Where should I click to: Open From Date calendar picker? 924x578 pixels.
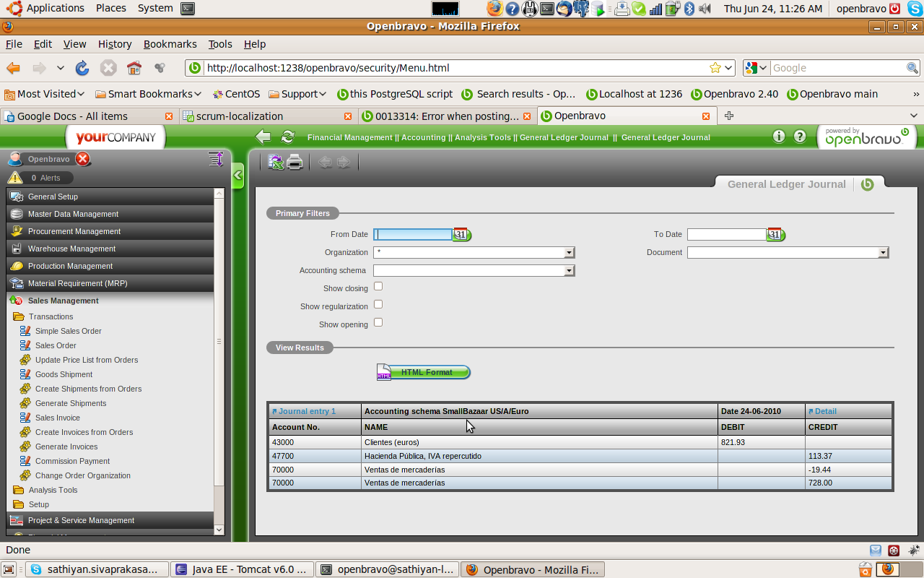pyautogui.click(x=461, y=234)
